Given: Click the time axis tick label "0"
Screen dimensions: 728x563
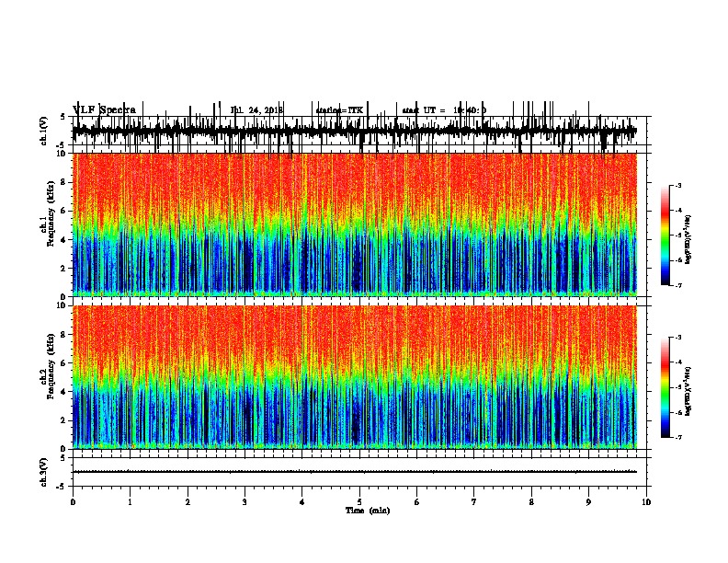Looking at the screenshot, I should coord(73,502).
